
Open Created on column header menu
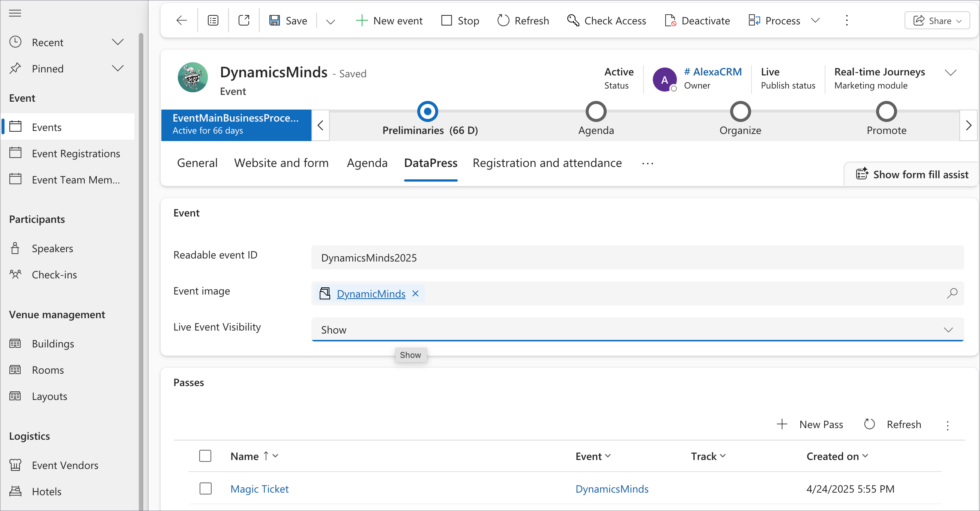(837, 456)
